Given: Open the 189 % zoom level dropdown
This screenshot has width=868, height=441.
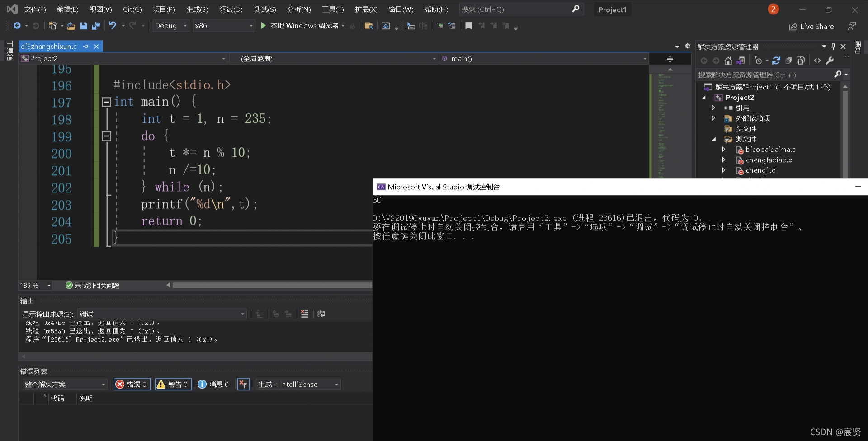Looking at the screenshot, I should [x=35, y=286].
